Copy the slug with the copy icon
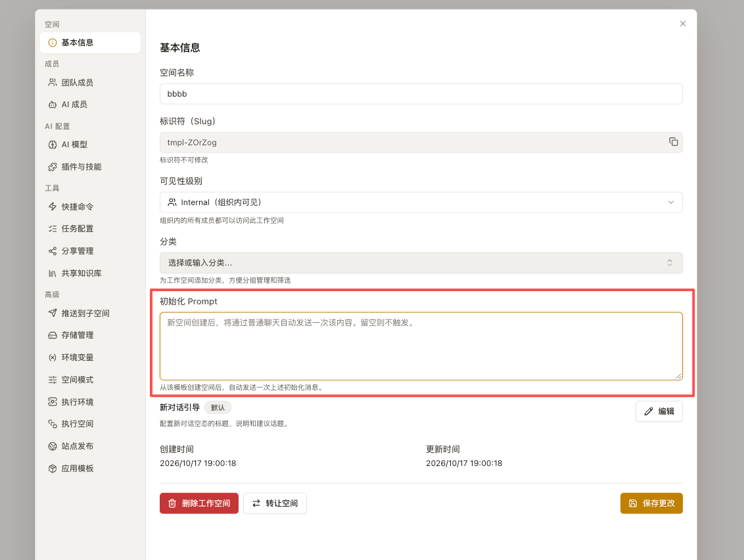This screenshot has width=744, height=560. click(x=673, y=142)
